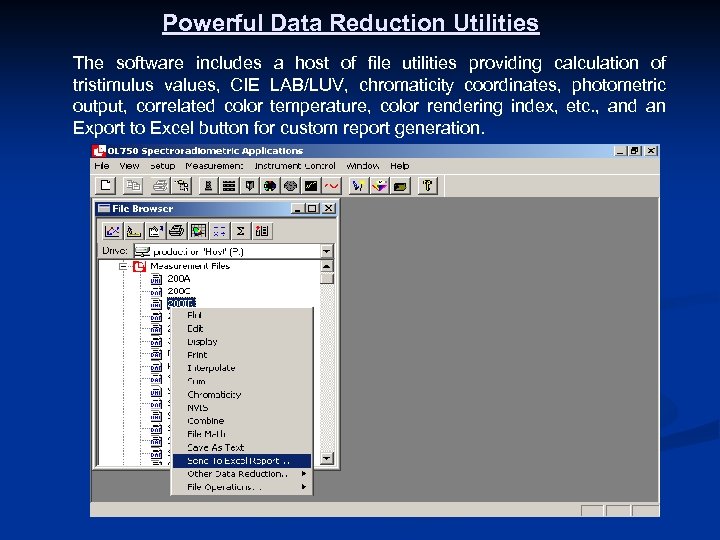Open the Measurement menu
Screen dimensions: 720x540
[214, 166]
